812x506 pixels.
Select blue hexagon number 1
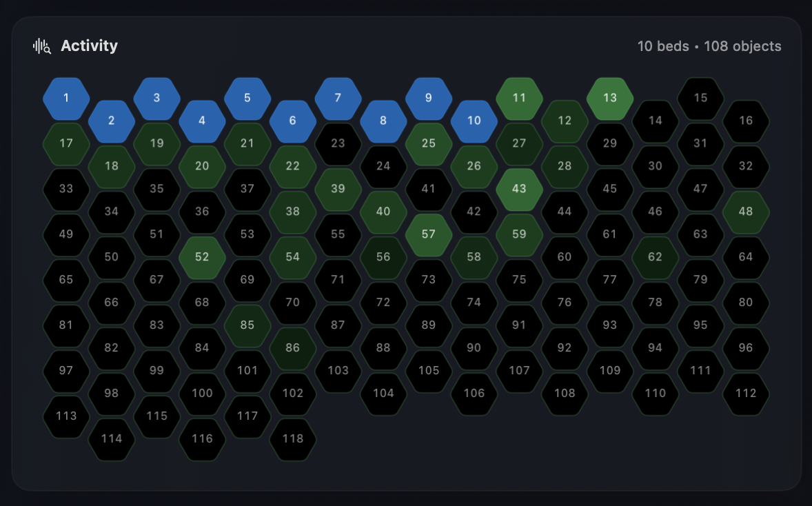(66, 98)
